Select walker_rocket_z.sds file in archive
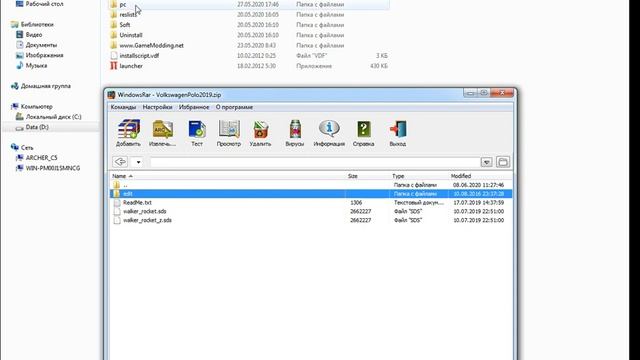The width and height of the screenshot is (640, 360). click(x=311, y=220)
